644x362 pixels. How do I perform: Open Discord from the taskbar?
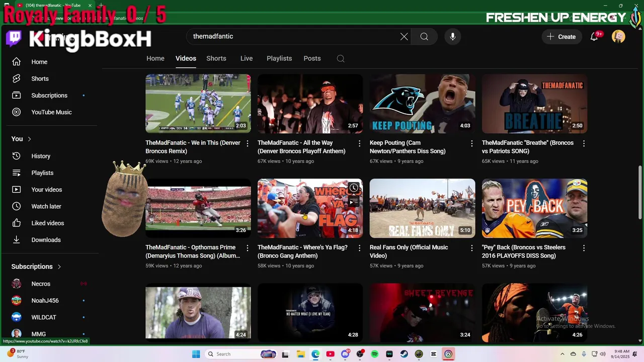(345, 354)
